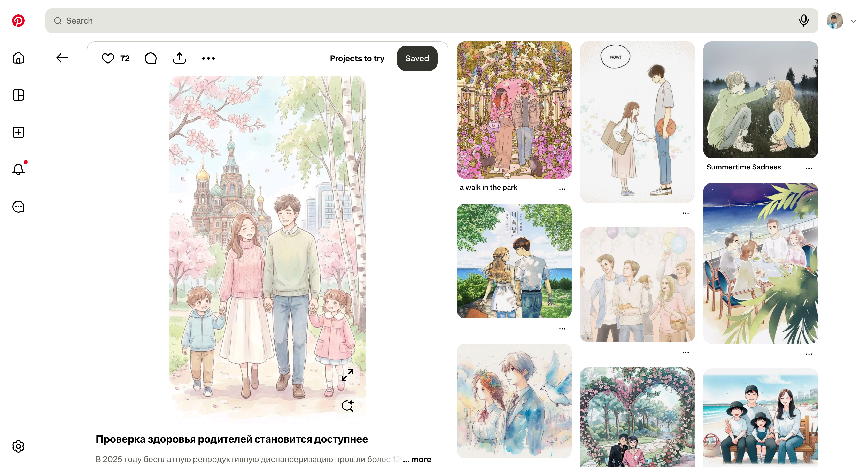Click the Pinterest logo

click(18, 21)
